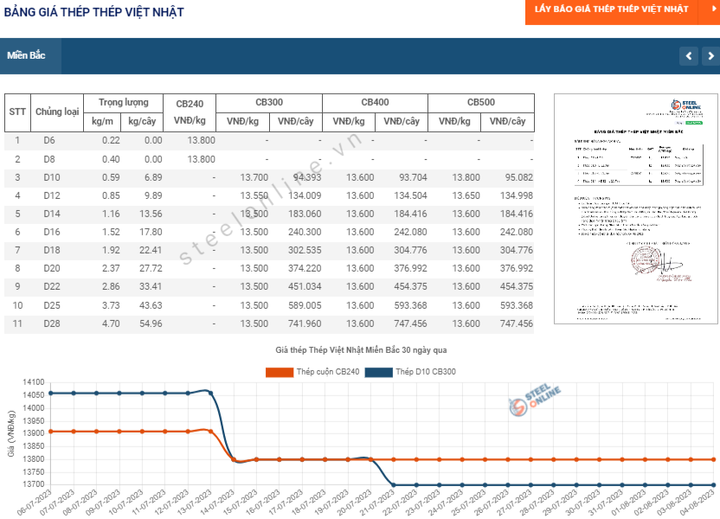Select the Miền Bắc tab

point(27,56)
